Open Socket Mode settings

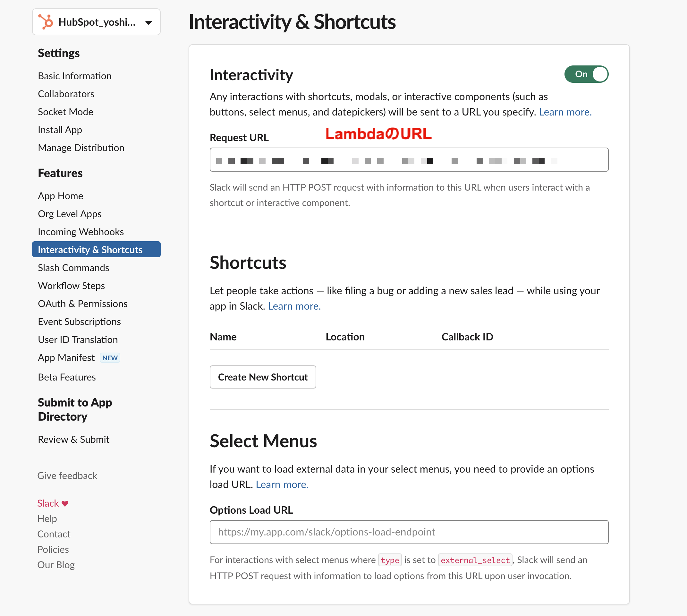tap(65, 112)
